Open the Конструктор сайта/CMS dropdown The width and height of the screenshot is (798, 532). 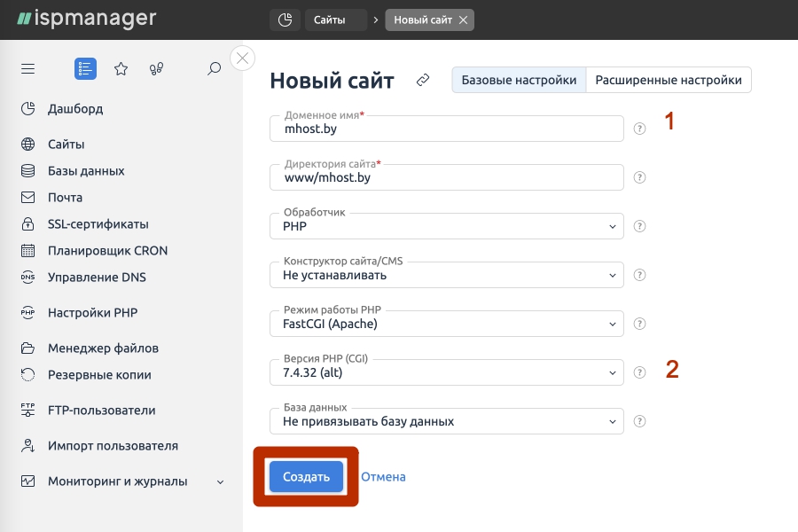pos(447,275)
